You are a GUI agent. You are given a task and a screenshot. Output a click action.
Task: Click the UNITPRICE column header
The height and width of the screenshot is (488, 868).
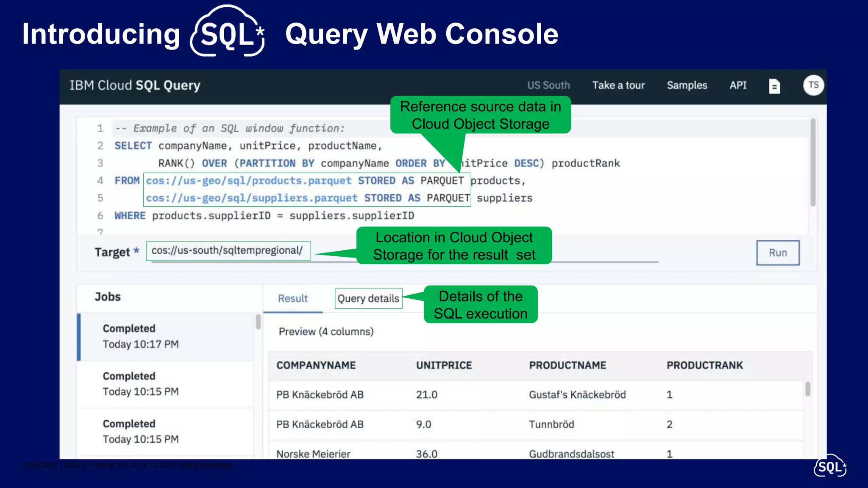[444, 366]
